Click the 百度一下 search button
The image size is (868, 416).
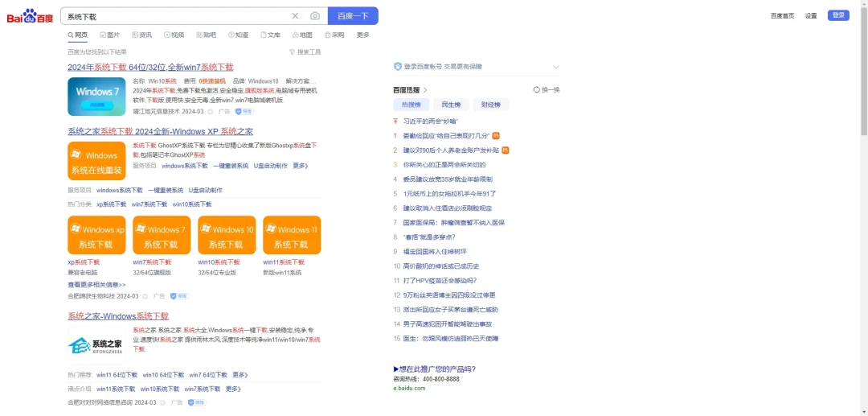point(353,16)
